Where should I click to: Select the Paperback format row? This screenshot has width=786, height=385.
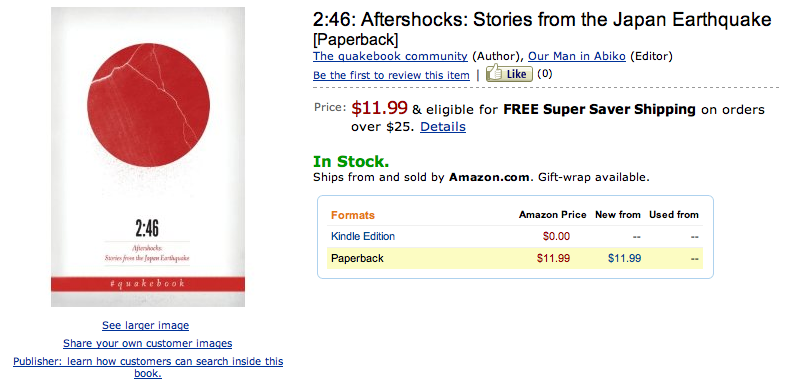click(x=515, y=258)
